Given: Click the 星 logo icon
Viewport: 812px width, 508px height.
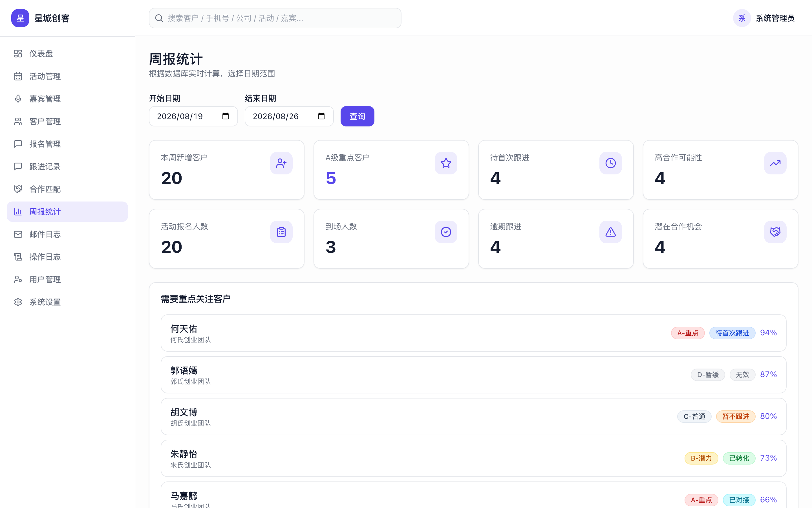Looking at the screenshot, I should (20, 18).
